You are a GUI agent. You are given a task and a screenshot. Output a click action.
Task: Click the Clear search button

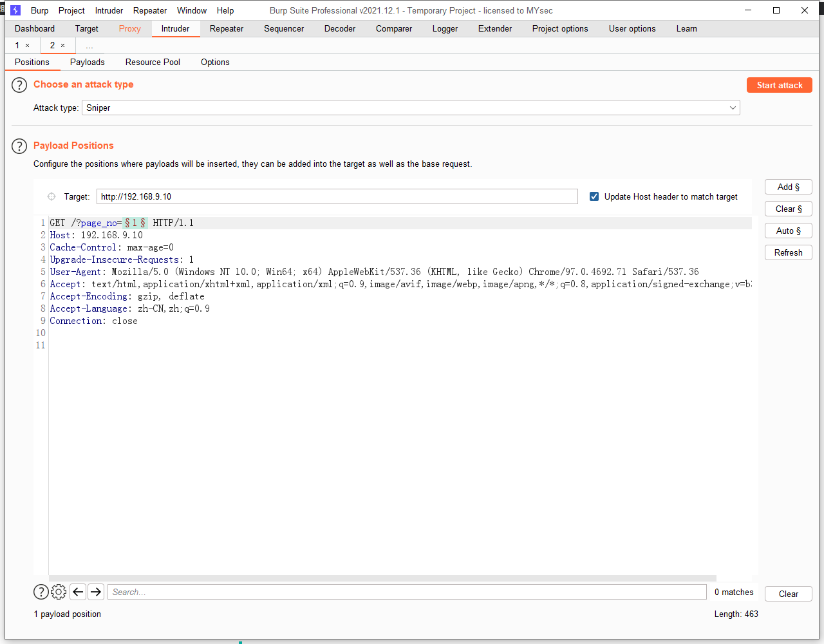pos(789,594)
